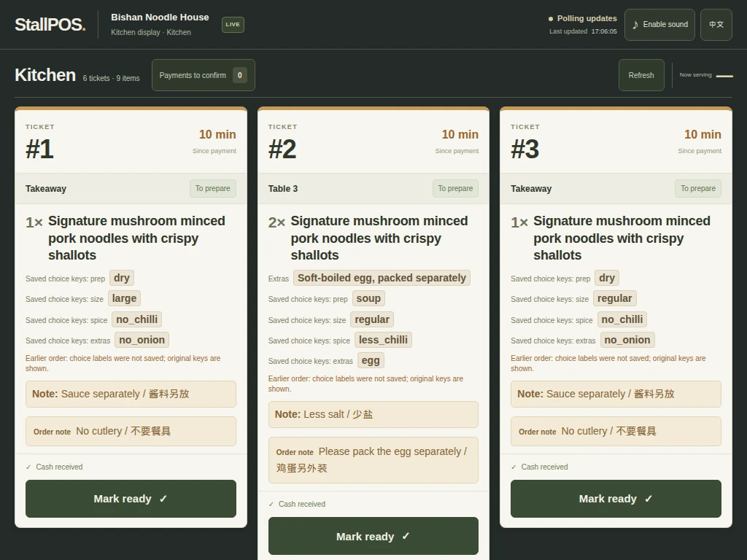Click the 'large' size tag on ticket #1
Screen dimensions: 747x560
point(124,298)
